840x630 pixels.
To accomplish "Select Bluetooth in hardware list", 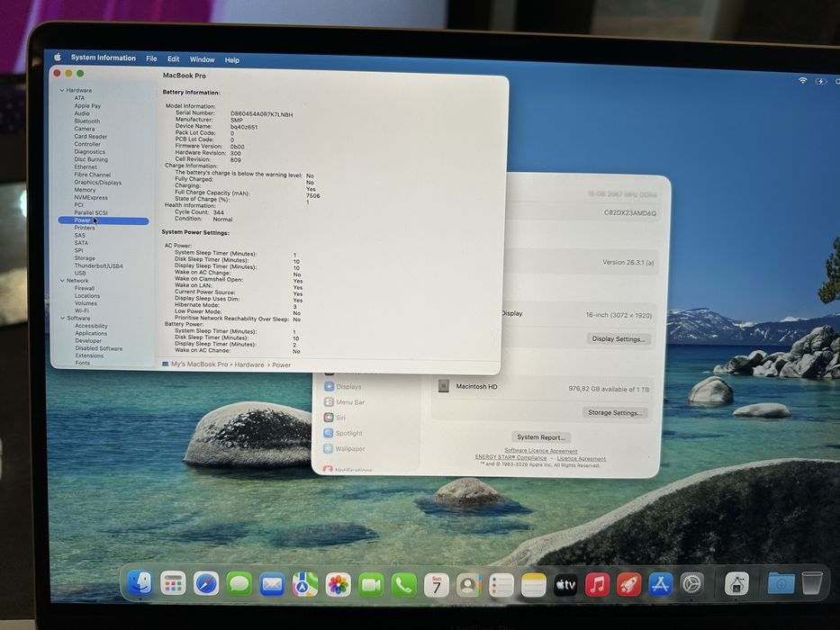I will (x=86, y=121).
